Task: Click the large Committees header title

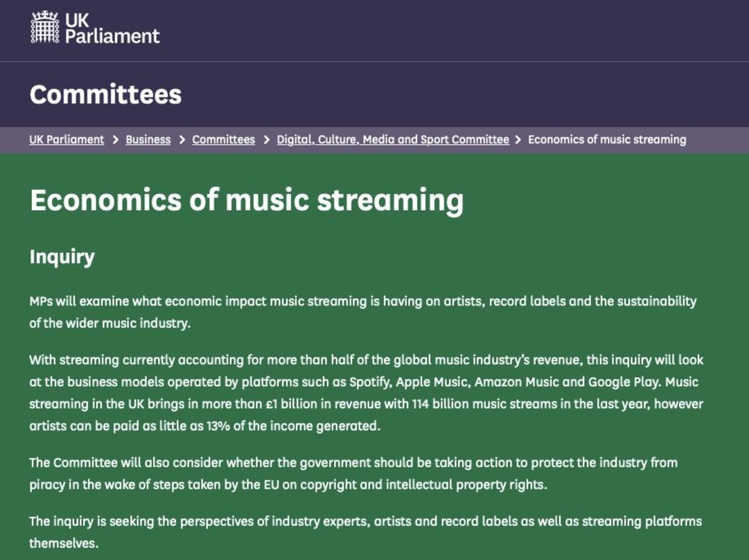Action: click(105, 94)
